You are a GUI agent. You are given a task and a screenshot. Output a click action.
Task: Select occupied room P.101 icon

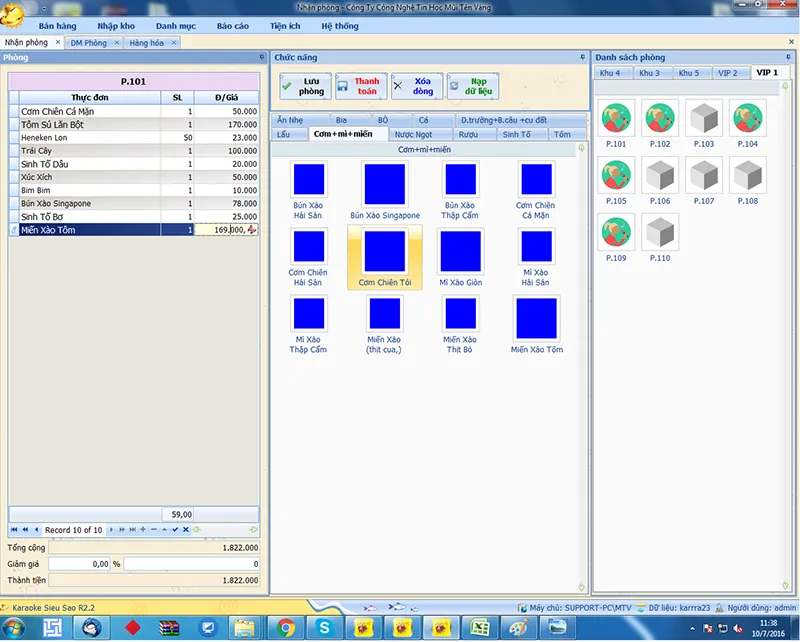[x=617, y=120]
